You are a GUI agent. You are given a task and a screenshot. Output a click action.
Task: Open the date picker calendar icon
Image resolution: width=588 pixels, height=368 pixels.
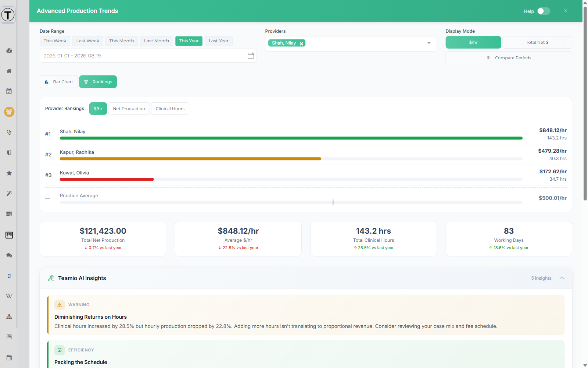pyautogui.click(x=251, y=56)
